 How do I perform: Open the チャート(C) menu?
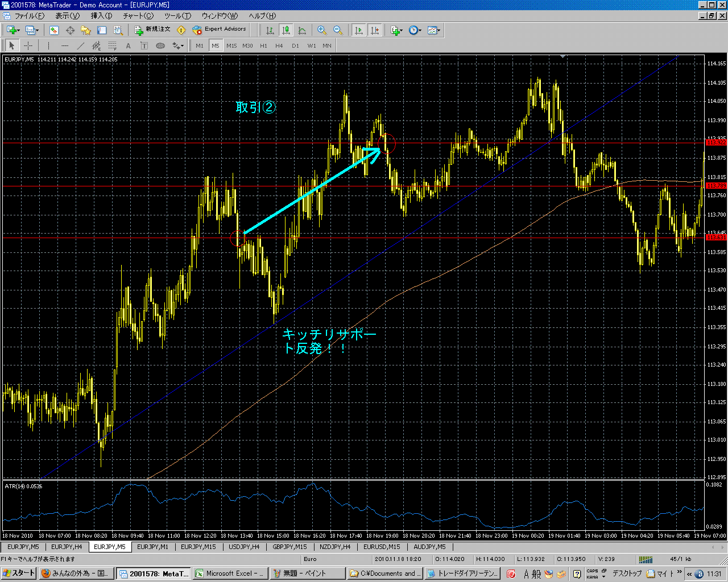(138, 16)
